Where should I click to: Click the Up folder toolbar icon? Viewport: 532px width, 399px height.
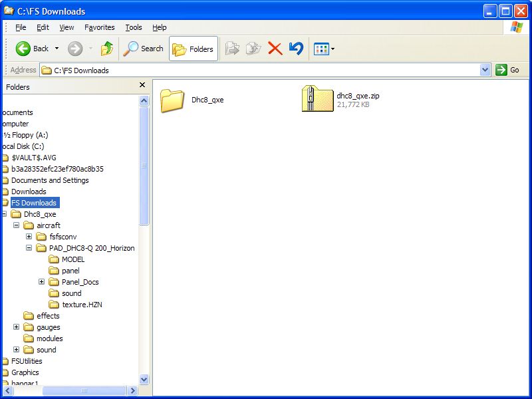pos(107,49)
